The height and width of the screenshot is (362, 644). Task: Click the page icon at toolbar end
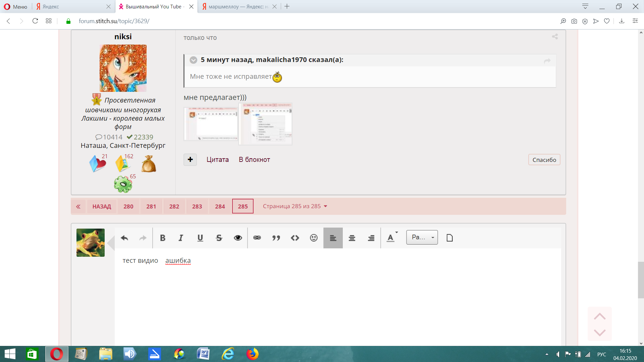450,238
